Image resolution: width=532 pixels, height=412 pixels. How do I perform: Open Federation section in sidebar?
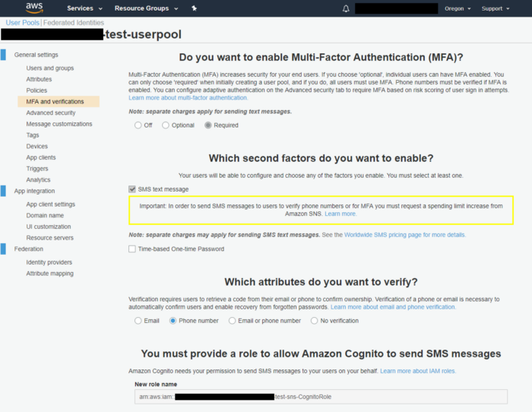pos(29,249)
